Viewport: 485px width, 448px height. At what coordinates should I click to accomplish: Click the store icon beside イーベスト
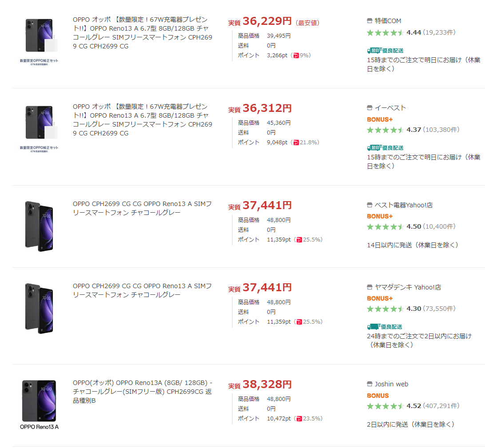pyautogui.click(x=370, y=108)
